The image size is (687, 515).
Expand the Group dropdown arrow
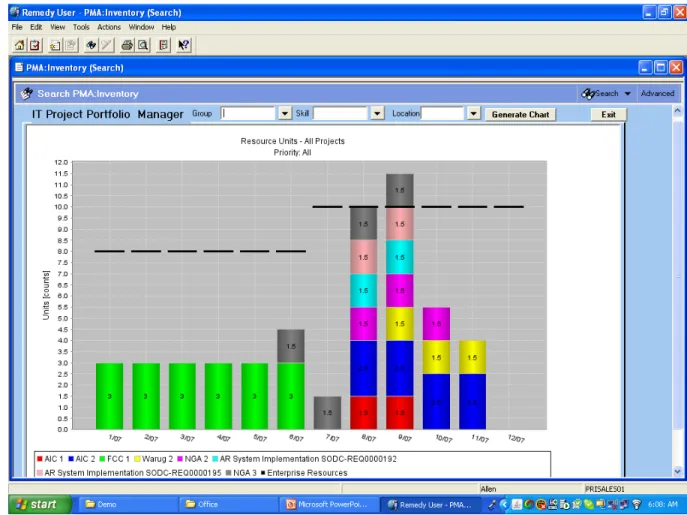click(285, 114)
